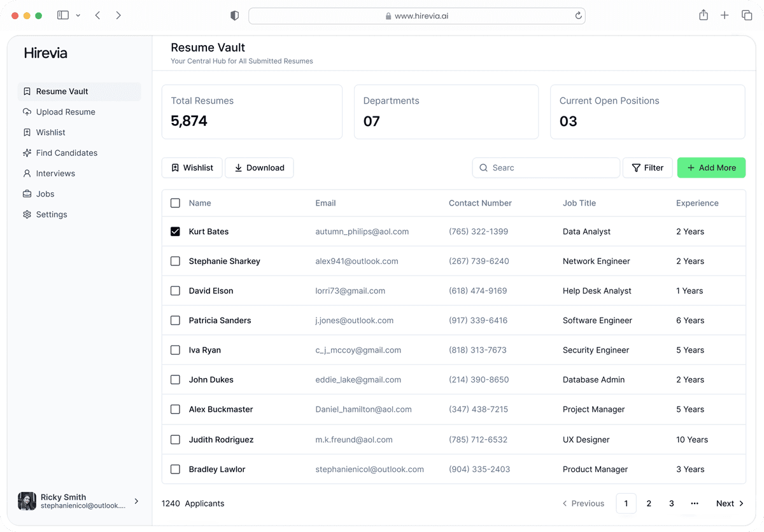The height and width of the screenshot is (532, 764).
Task: Open the sidebar dropdown arrow in browser toolbar
Action: (x=78, y=15)
